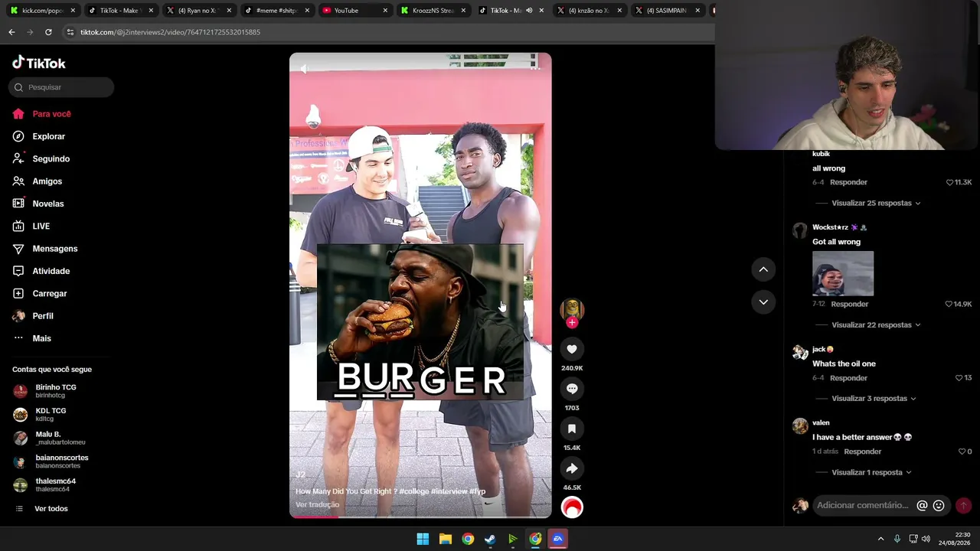This screenshot has height=551, width=980.
Task: Open File Explorer from the taskbar
Action: click(x=445, y=539)
